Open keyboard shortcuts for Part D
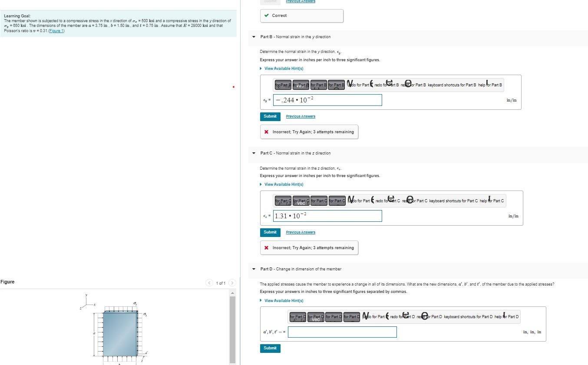588x365 pixels. pos(468,317)
